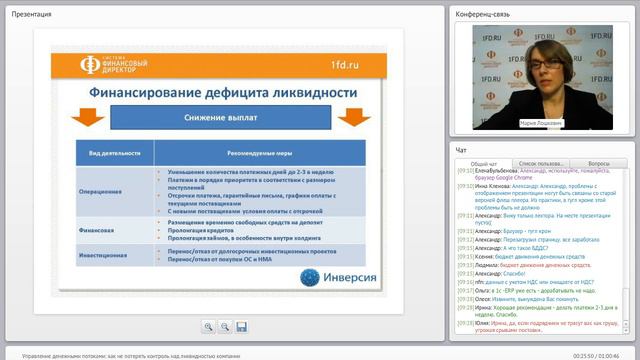
Task: Click the Перенос/отказ от покупки ОС и НМА bullet
Action: (x=220, y=259)
